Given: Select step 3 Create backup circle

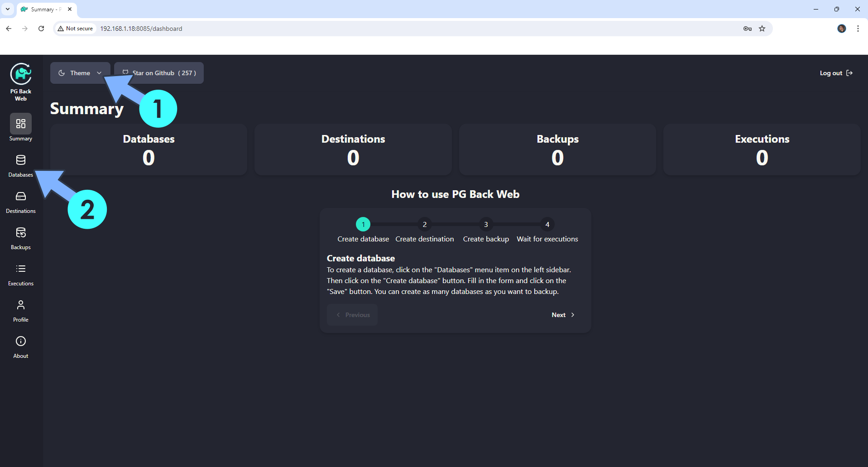Looking at the screenshot, I should pos(486,224).
